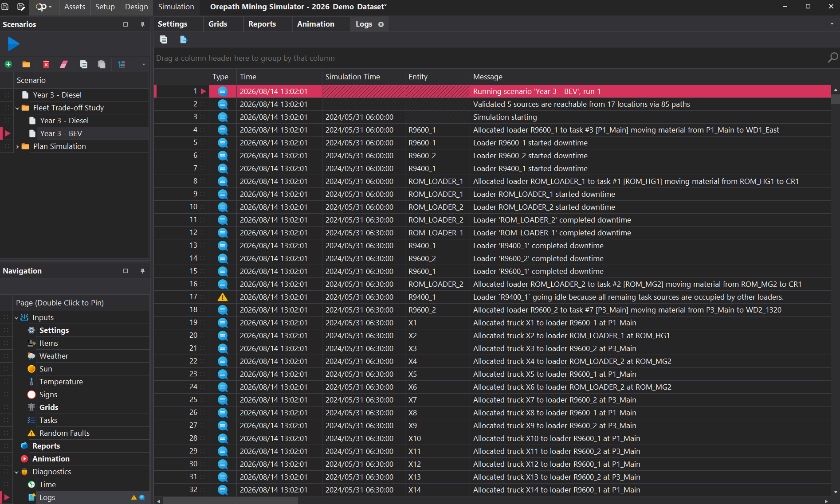Collapse the Inputs navigation group

pos(16,318)
